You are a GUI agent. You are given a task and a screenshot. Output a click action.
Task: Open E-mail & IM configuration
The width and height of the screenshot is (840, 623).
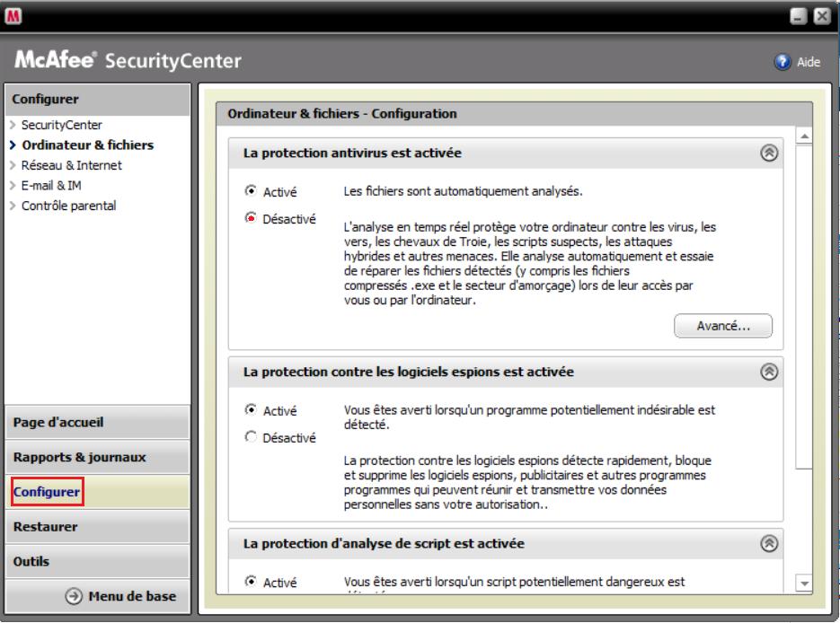tap(51, 186)
